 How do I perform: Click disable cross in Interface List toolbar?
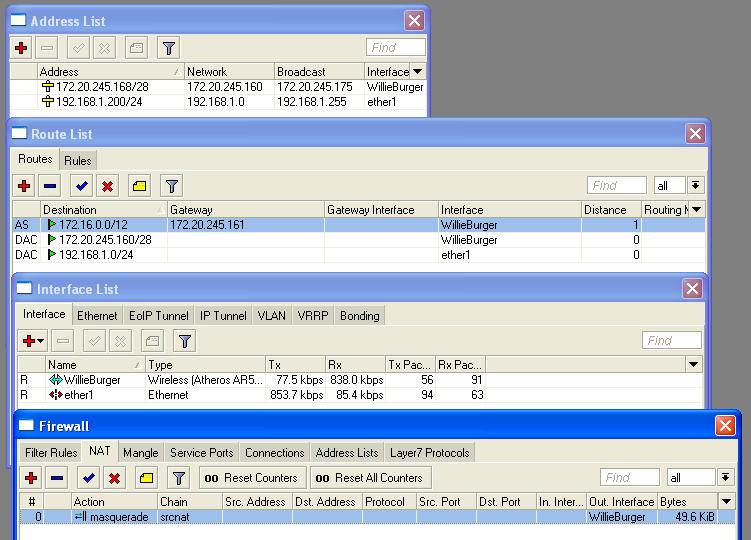coord(120,341)
